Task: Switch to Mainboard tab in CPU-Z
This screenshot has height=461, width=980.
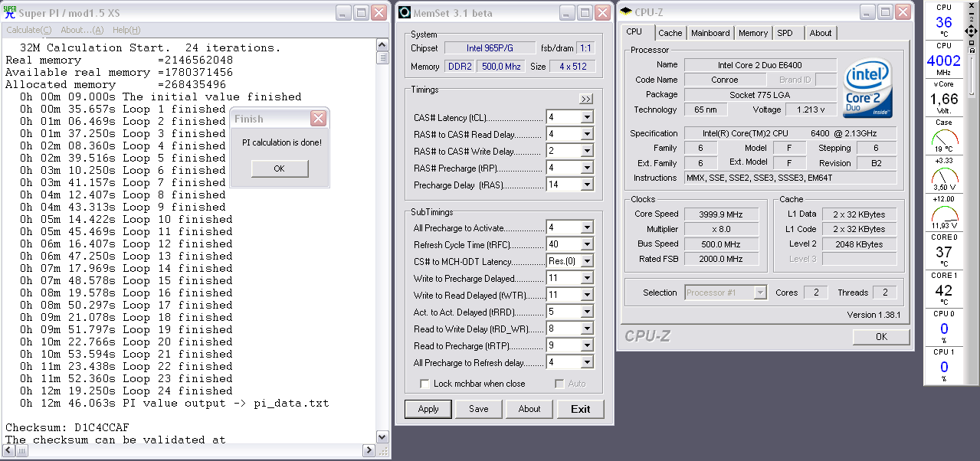Action: pos(710,33)
